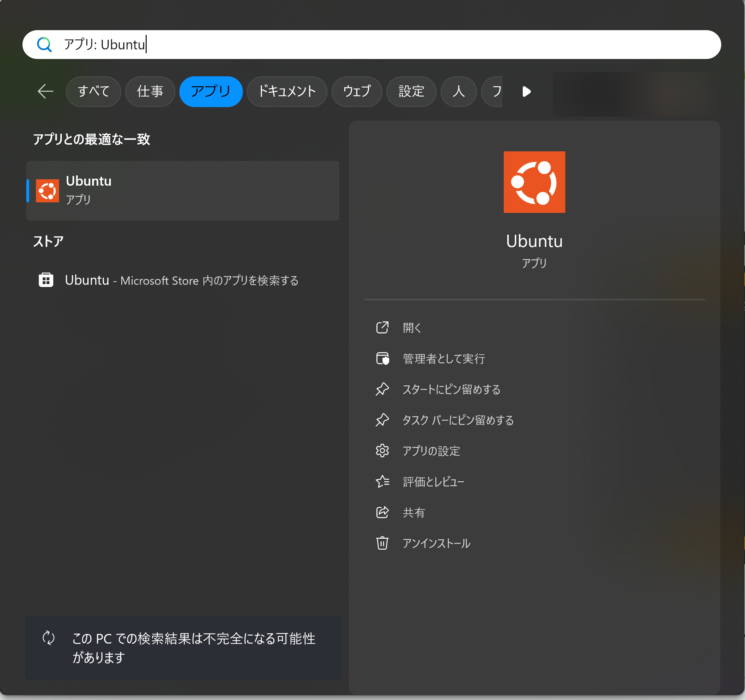
Task: Click the back arrow icon
Action: 45,91
